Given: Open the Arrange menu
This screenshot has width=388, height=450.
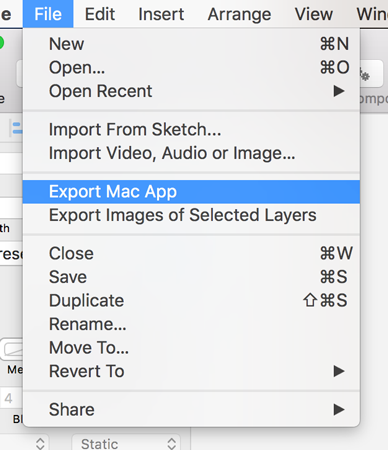Looking at the screenshot, I should (x=239, y=14).
